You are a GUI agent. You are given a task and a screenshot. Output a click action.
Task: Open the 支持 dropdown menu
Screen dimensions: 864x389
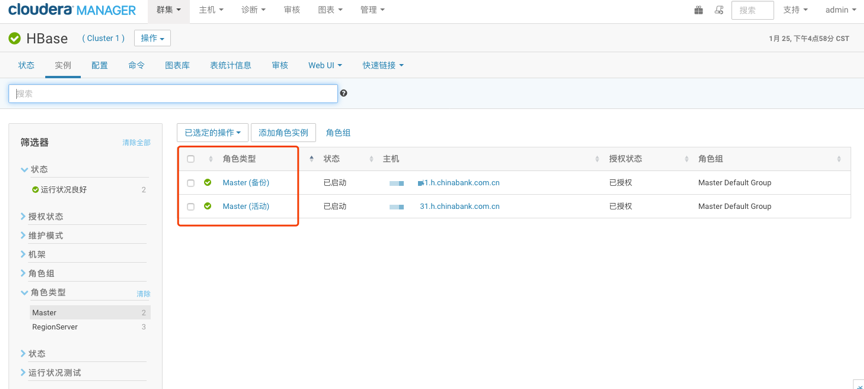click(x=795, y=10)
